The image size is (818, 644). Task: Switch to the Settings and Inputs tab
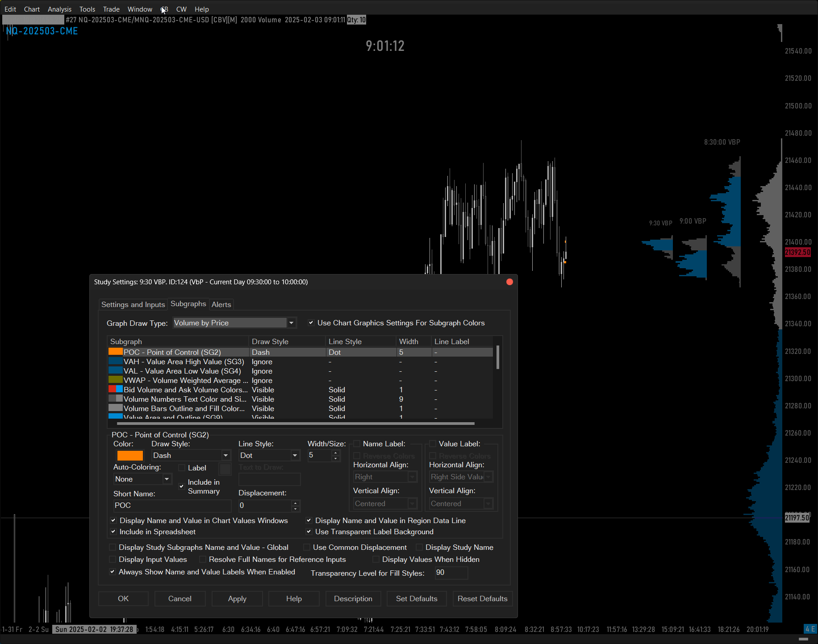[133, 304]
